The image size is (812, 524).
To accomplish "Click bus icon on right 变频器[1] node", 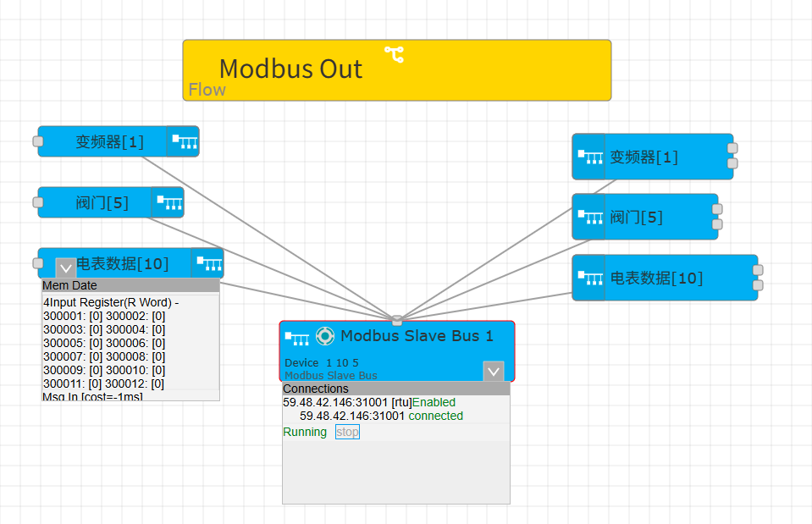I will click(590, 157).
